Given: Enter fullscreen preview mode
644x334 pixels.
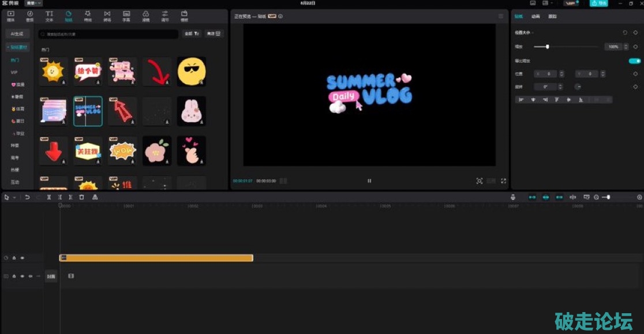Looking at the screenshot, I should [503, 181].
